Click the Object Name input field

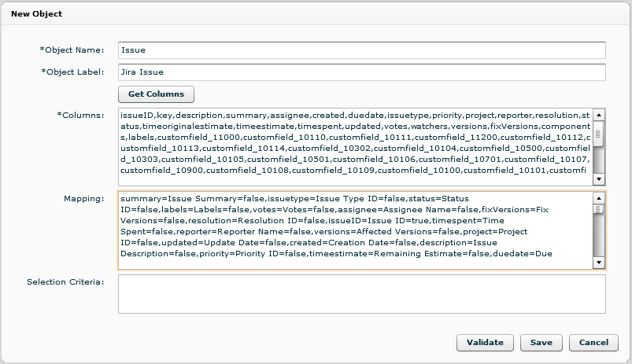[x=361, y=50]
